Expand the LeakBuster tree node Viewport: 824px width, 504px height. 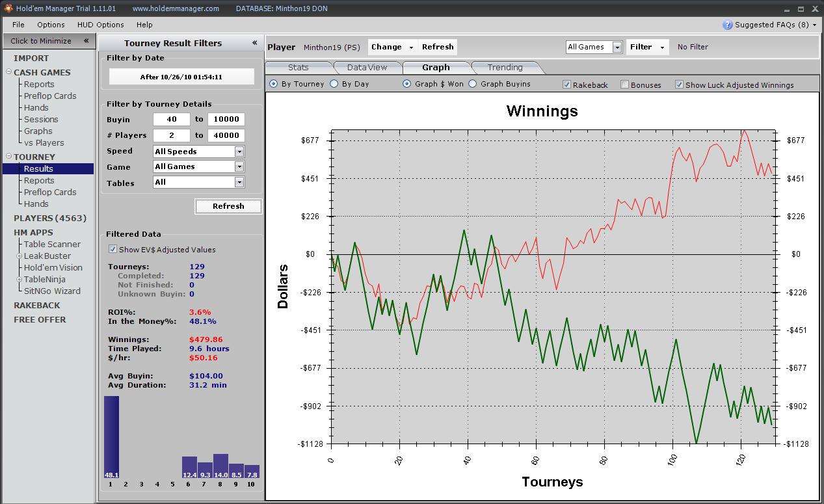(20, 256)
